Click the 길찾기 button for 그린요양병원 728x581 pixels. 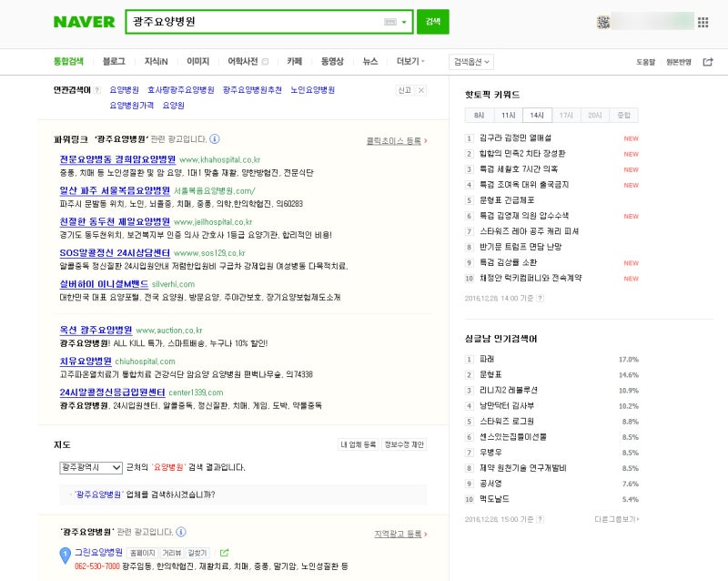tap(197, 553)
